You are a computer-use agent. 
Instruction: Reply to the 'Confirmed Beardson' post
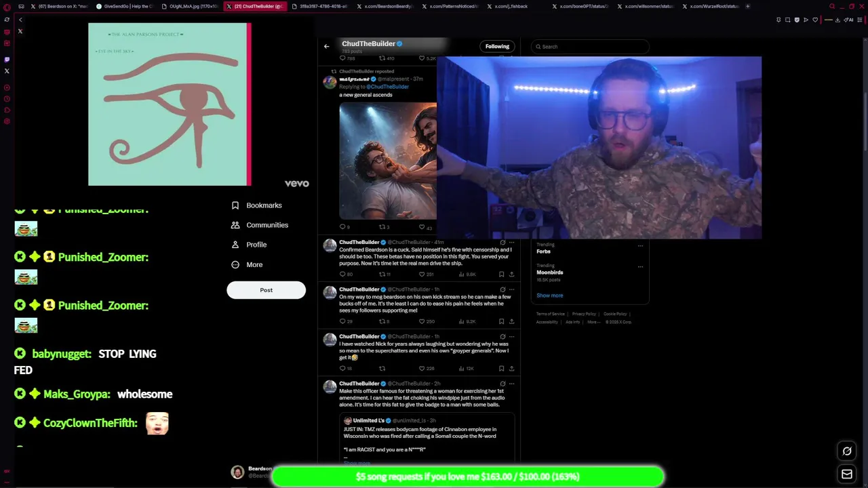(342, 274)
